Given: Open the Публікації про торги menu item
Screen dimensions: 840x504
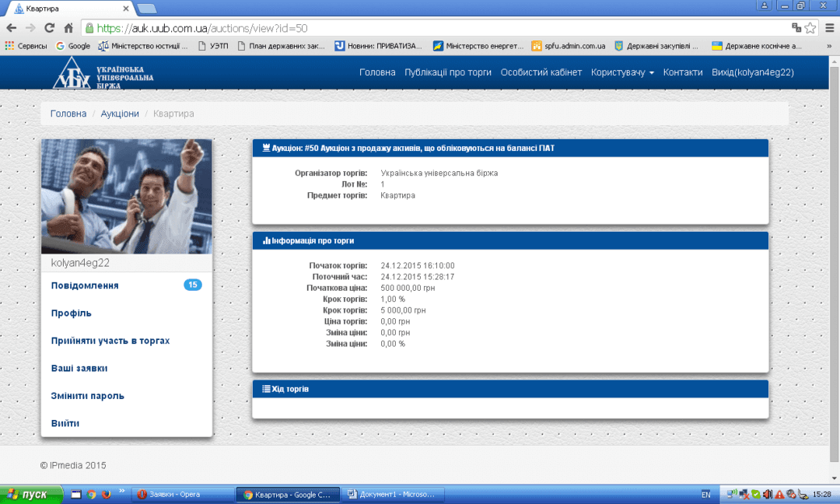Looking at the screenshot, I should [448, 72].
